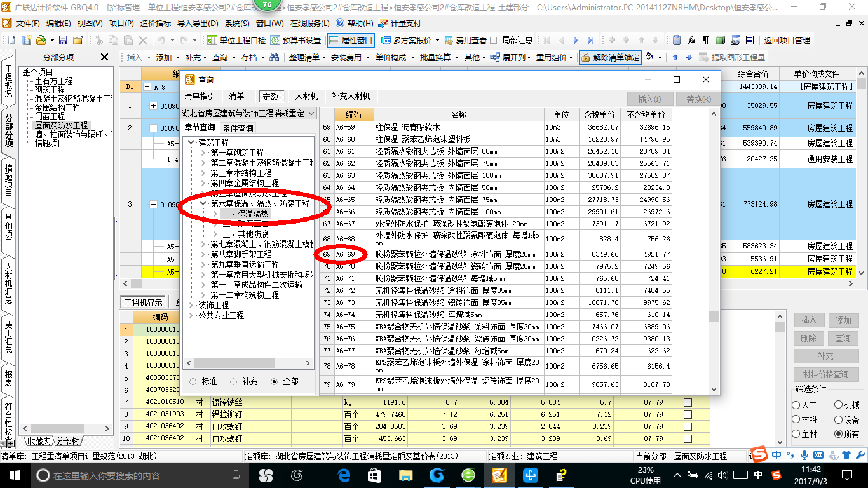Expand 第一章砌筑工程 tree node
This screenshot has height=488, width=868.
(x=203, y=152)
